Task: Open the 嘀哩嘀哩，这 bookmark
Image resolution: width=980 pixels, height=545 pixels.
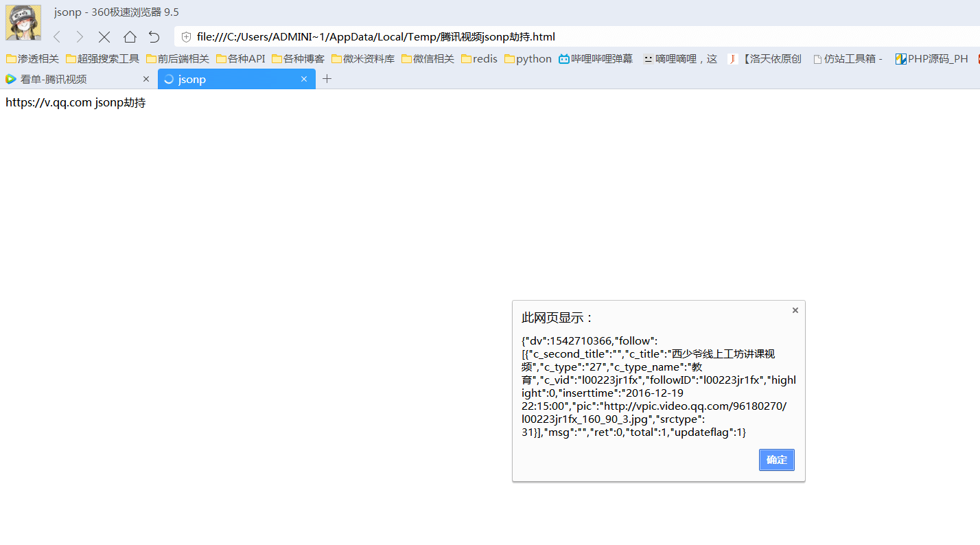Action: (x=680, y=59)
